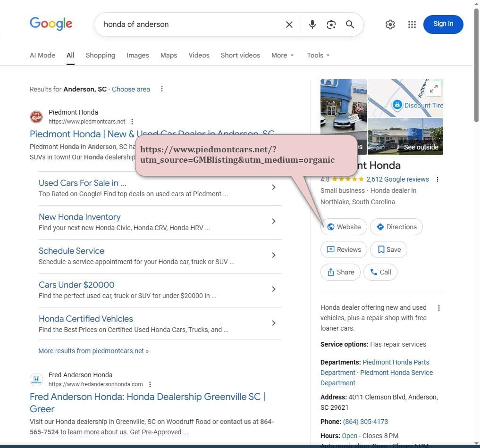Viewport: 480px width, 448px height.
Task: Switch to the Videos tab
Action: [x=199, y=55]
